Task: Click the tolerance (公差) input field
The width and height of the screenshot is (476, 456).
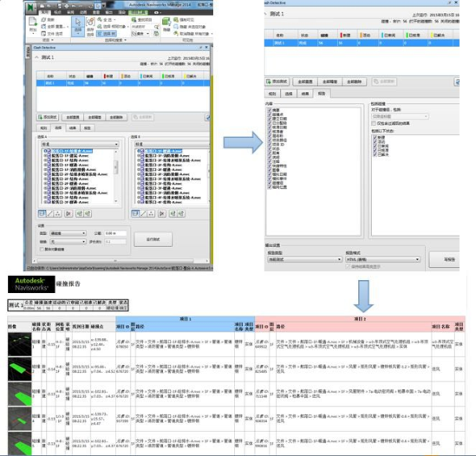Action: click(x=115, y=233)
